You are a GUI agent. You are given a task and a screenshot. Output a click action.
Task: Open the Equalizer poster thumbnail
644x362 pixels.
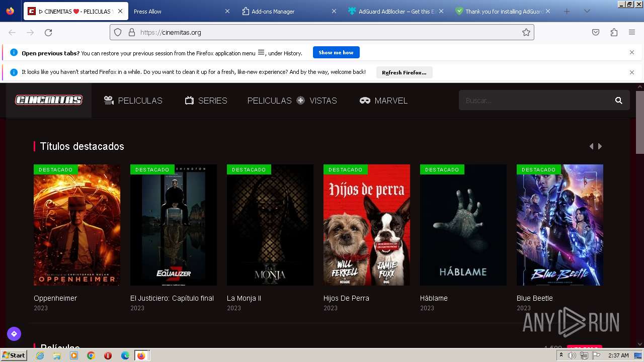click(174, 225)
